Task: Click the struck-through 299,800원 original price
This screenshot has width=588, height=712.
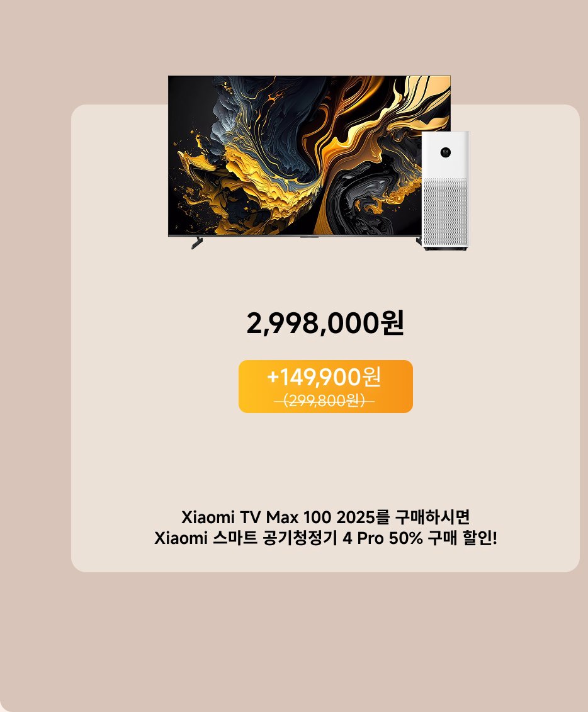Action: [324, 400]
